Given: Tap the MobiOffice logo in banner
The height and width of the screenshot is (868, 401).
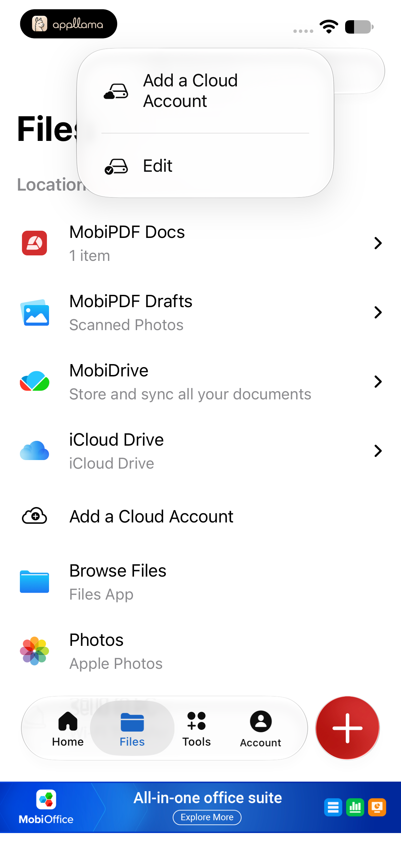Looking at the screenshot, I should pyautogui.click(x=46, y=807).
